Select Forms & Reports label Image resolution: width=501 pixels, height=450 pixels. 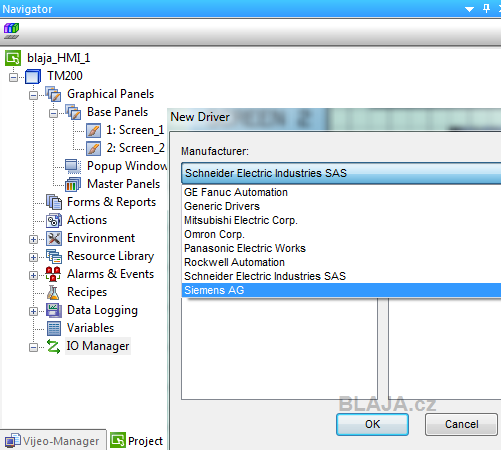click(x=111, y=202)
